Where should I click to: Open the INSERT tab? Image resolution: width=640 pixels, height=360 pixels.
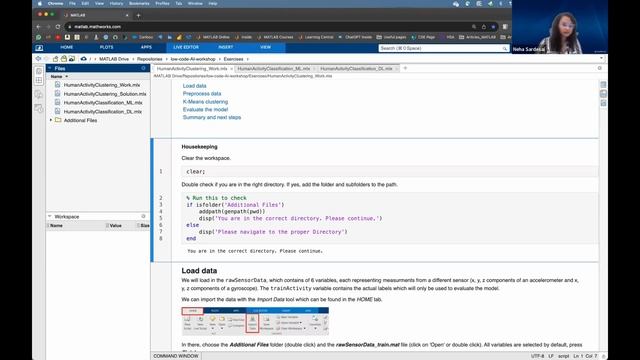pyautogui.click(x=225, y=47)
